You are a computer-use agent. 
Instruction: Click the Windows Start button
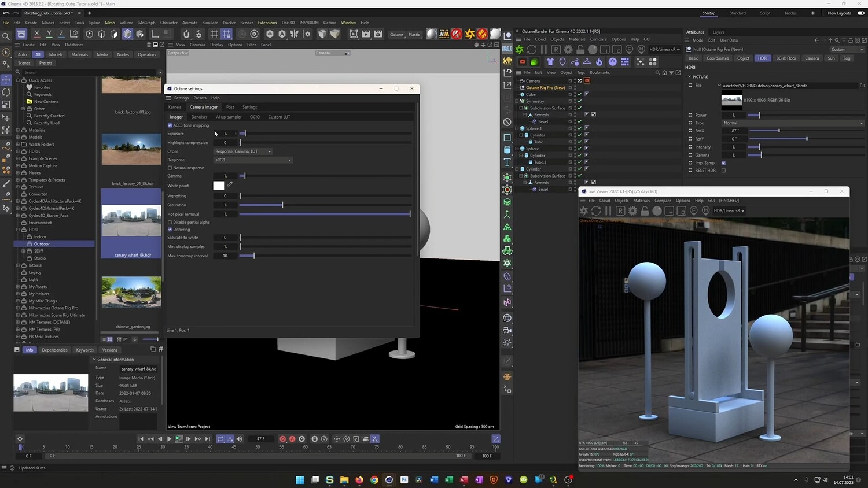point(300,480)
